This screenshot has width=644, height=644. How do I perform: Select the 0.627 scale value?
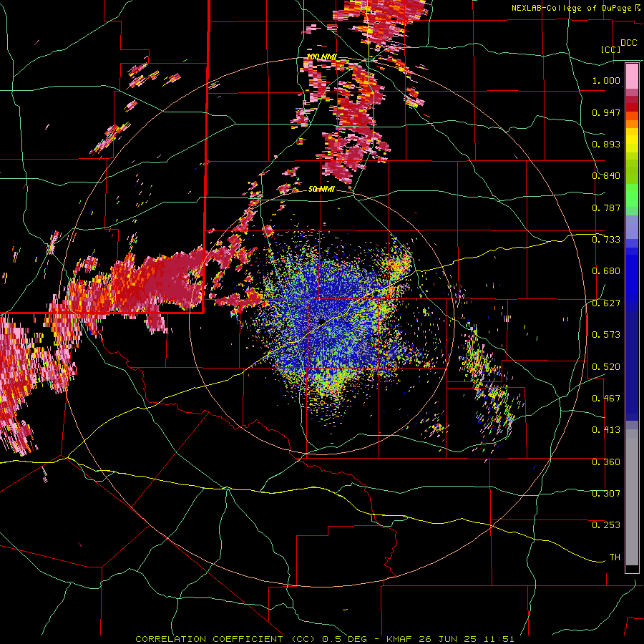(606, 303)
